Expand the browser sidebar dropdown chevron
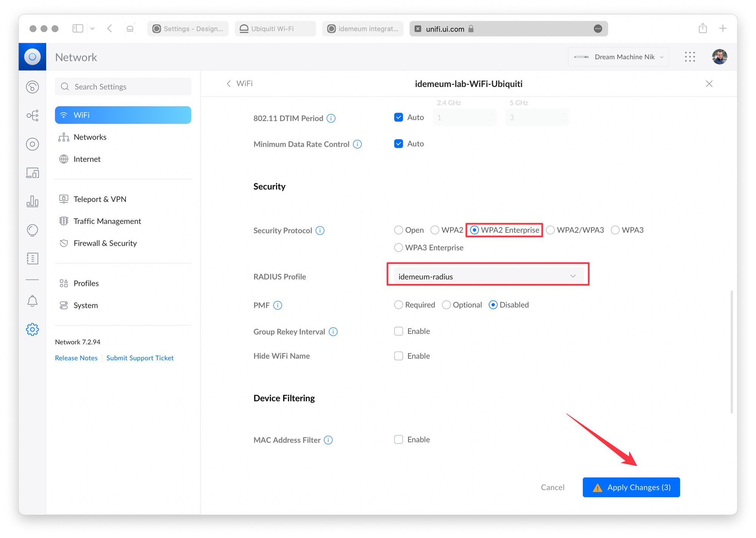The height and width of the screenshot is (538, 756). pyautogui.click(x=92, y=28)
